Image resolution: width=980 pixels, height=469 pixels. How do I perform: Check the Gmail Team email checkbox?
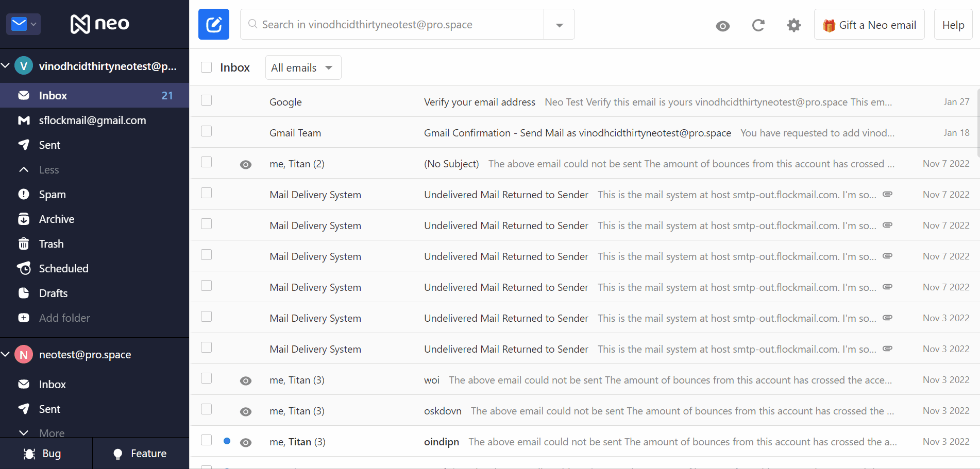tap(206, 131)
